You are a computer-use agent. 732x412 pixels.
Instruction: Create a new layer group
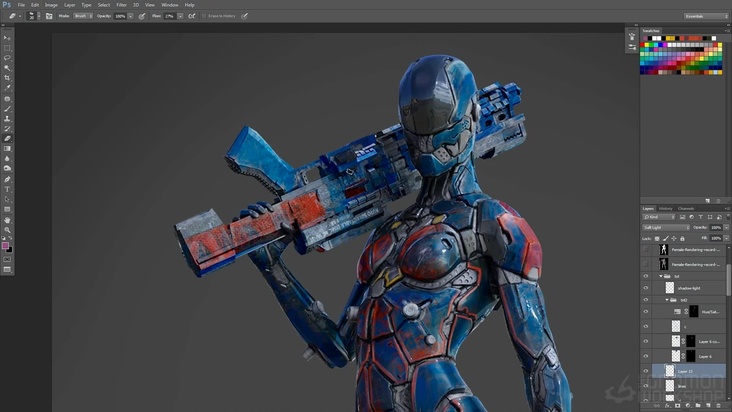698,406
